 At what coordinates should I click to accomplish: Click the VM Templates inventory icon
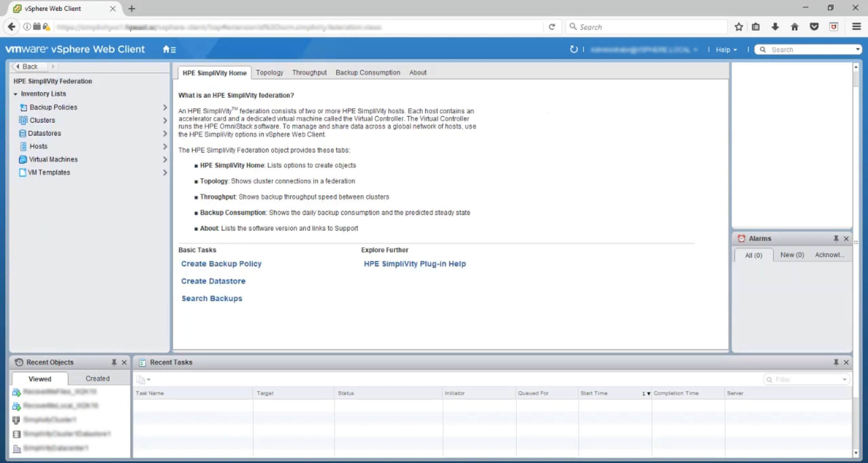[23, 173]
